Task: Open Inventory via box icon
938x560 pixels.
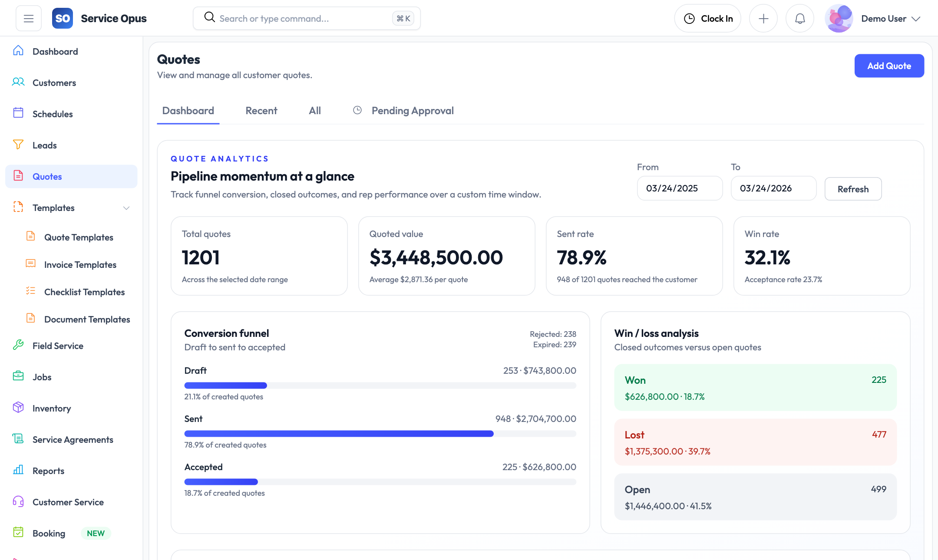Action: [18, 408]
